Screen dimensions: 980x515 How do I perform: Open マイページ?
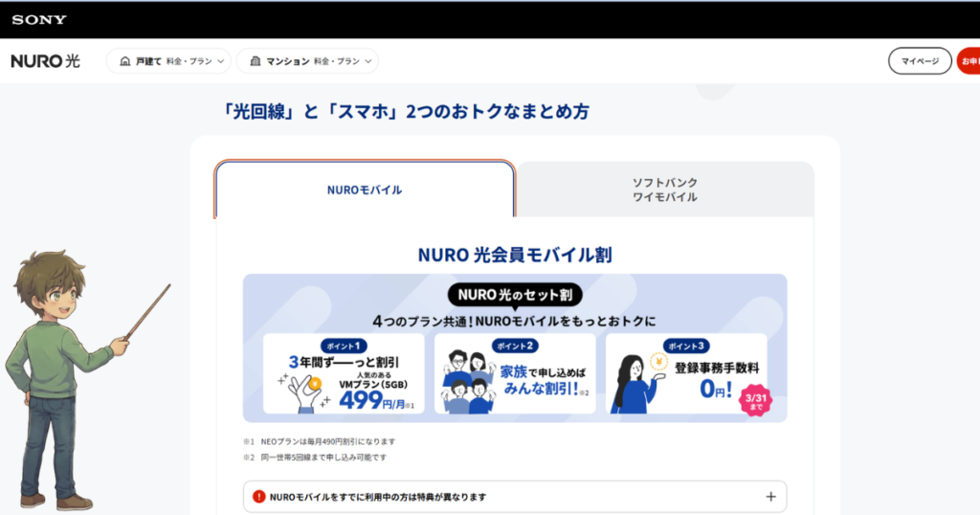(920, 61)
